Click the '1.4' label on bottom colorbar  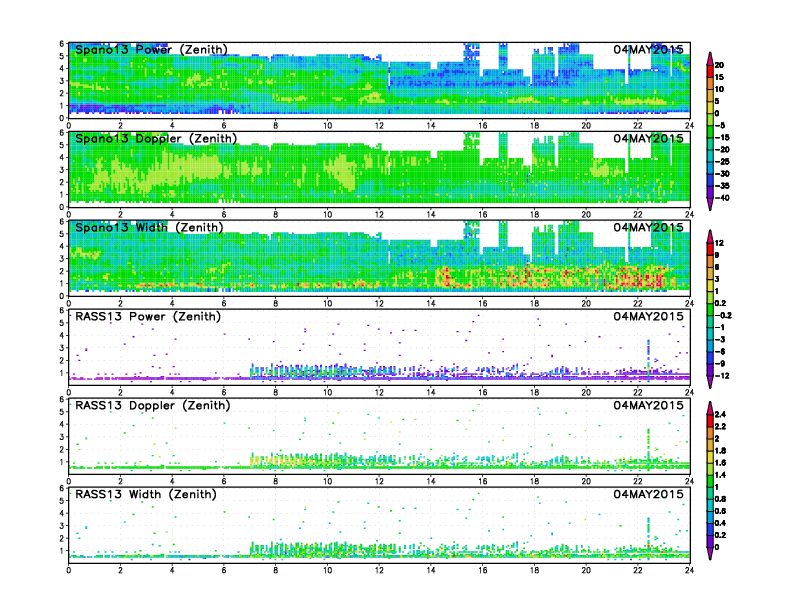[720, 475]
